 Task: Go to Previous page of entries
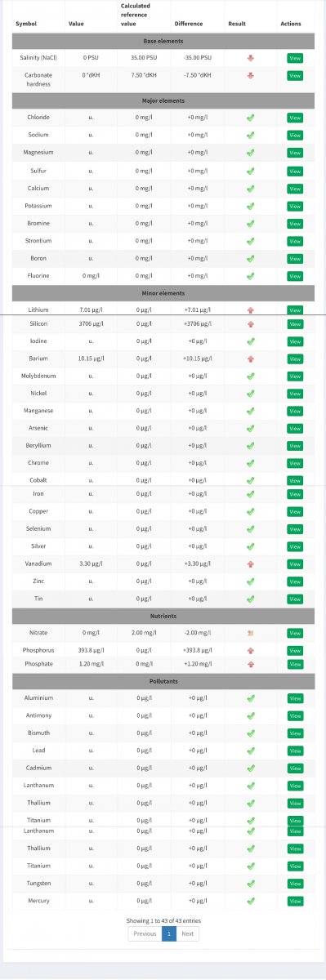(145, 933)
